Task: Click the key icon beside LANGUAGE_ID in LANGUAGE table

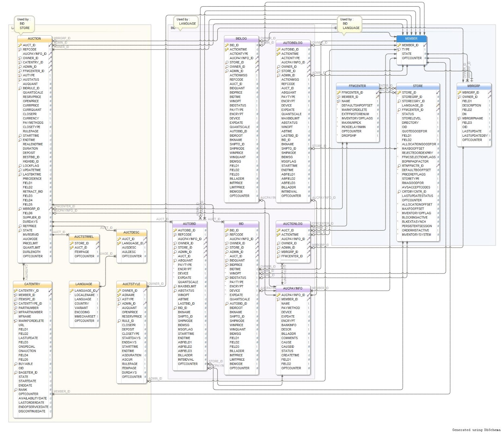Action: click(x=72, y=291)
